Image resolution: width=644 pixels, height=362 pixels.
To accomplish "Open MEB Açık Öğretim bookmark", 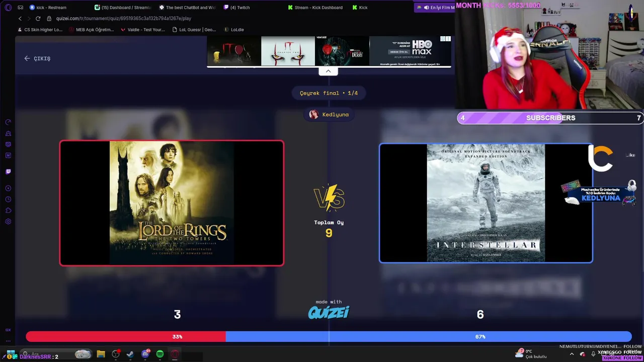I will click(92, 30).
